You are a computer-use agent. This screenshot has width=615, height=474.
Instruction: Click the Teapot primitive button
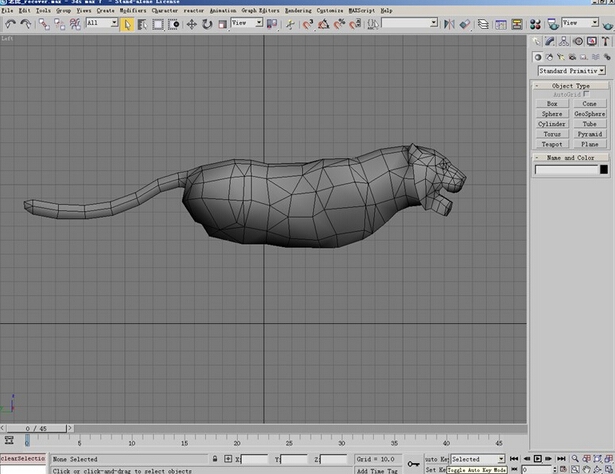[x=552, y=144]
